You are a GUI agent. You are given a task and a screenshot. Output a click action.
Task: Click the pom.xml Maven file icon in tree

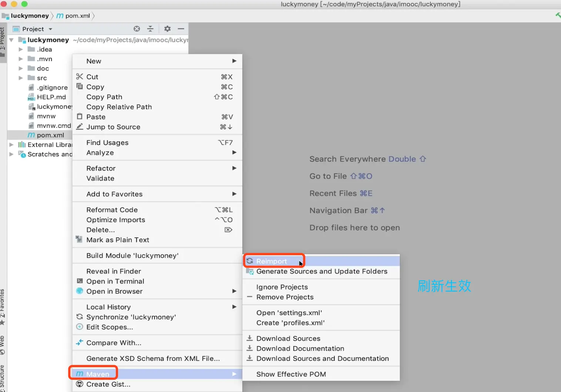31,135
